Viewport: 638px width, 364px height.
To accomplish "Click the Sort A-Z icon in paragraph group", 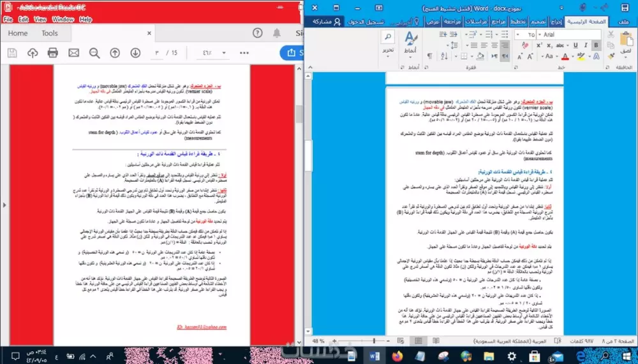I will point(444,56).
